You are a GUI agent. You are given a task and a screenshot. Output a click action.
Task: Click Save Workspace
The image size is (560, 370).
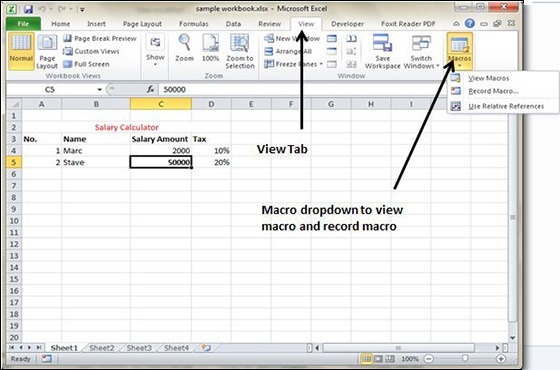click(x=382, y=51)
